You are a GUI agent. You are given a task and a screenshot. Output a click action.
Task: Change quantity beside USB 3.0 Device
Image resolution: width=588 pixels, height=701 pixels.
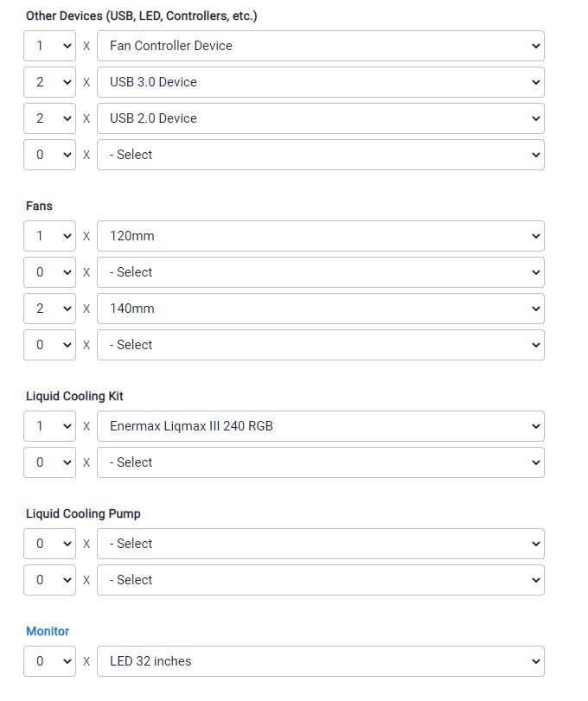(49, 82)
